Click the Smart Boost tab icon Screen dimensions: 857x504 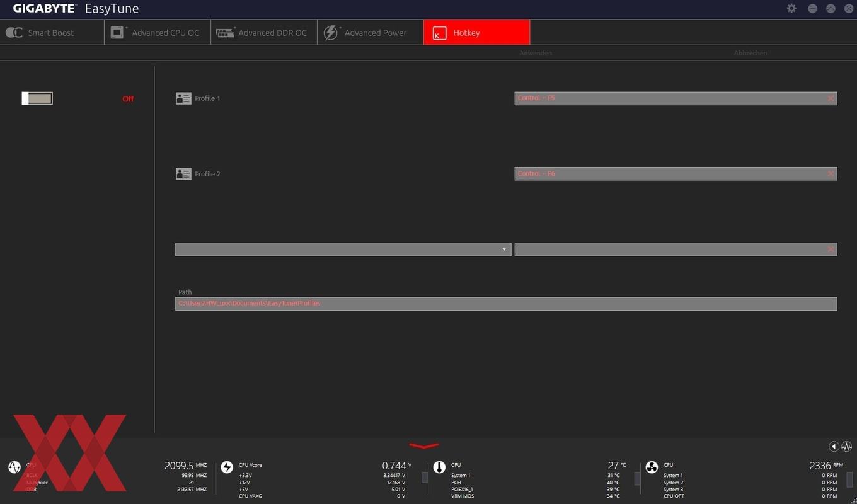[x=14, y=33]
